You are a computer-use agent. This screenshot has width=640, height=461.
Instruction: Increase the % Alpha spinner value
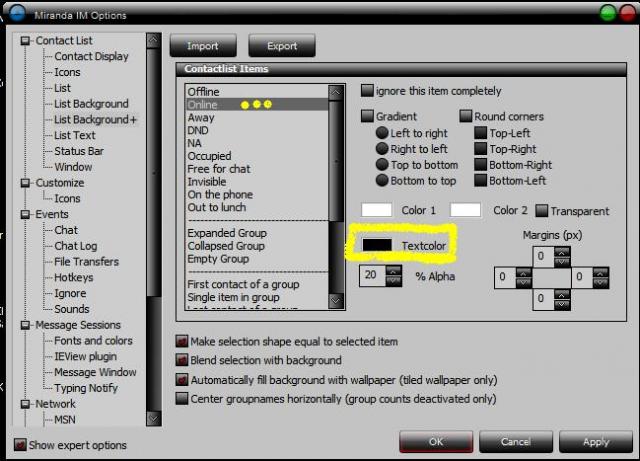[x=393, y=271]
